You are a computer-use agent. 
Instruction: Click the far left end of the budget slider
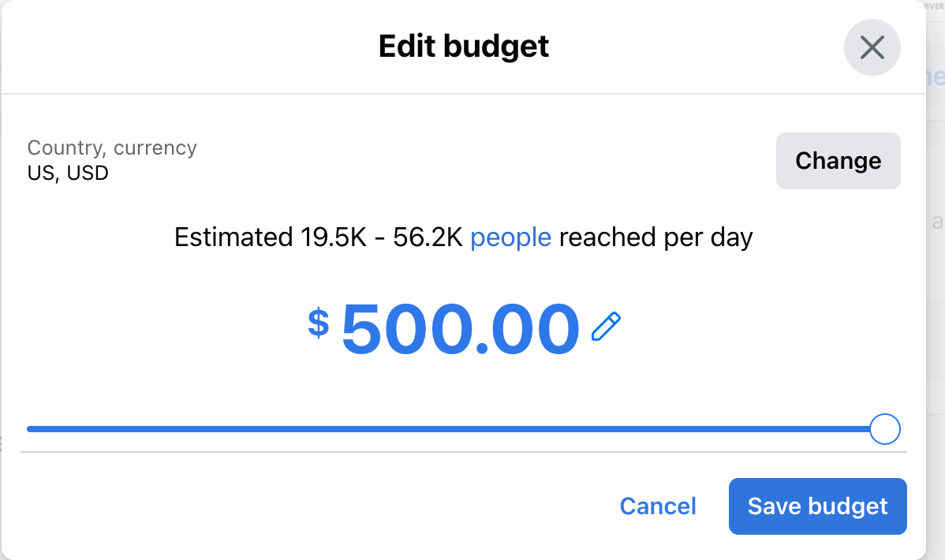pyautogui.click(x=29, y=429)
